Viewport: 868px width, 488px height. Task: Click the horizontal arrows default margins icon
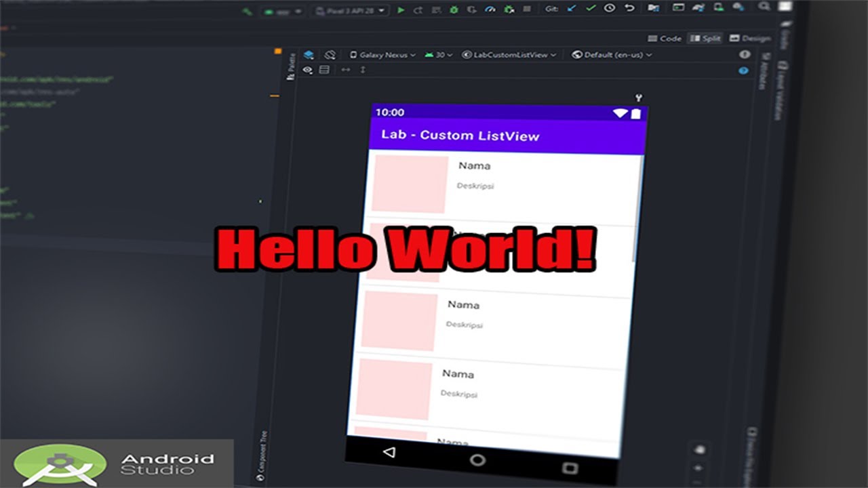tap(346, 70)
